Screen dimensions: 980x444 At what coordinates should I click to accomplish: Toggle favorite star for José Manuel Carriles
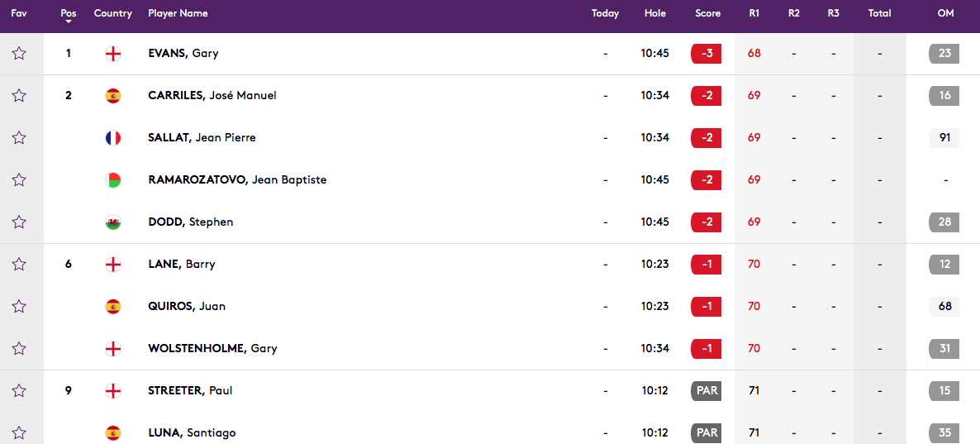point(19,96)
